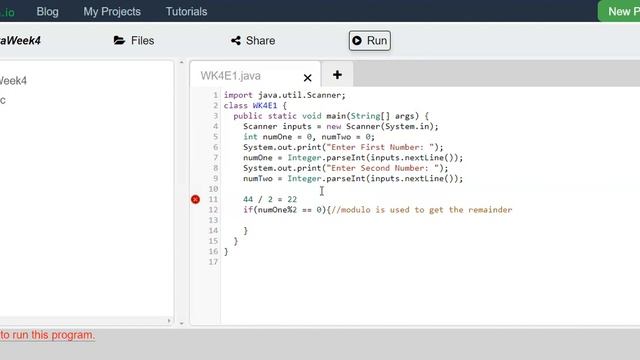
Task: Select the Week4 folder in file tree
Action: click(x=13, y=81)
